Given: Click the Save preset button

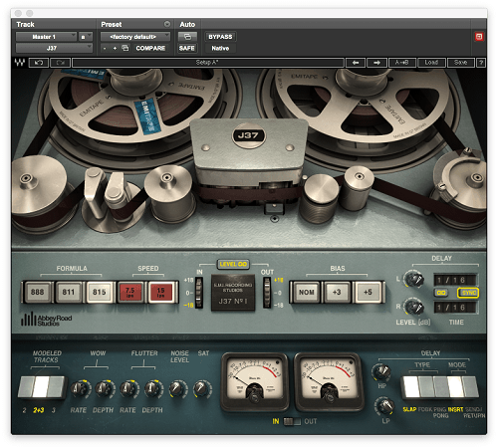Looking at the screenshot, I should click(460, 63).
